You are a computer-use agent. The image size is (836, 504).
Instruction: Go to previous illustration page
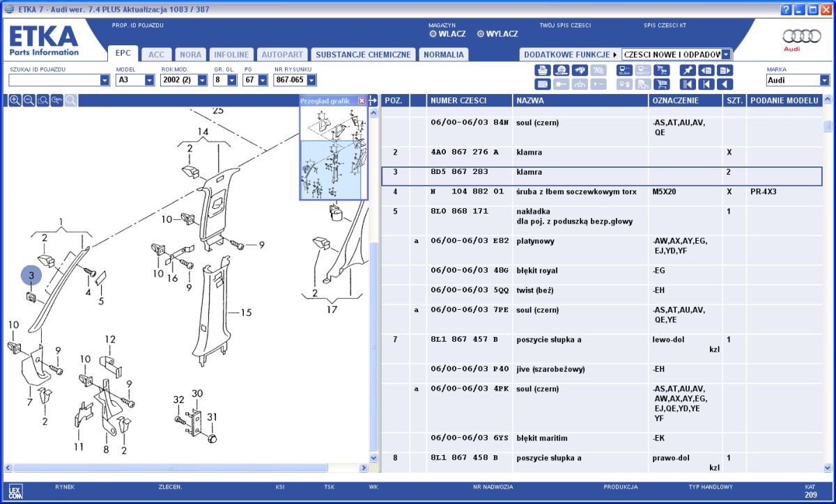pos(706,70)
